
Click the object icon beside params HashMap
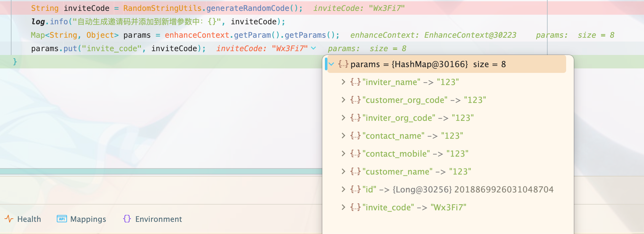coord(343,64)
